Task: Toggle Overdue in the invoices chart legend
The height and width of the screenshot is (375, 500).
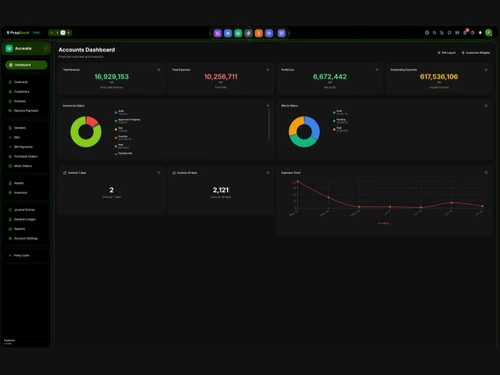Action: coord(123,138)
